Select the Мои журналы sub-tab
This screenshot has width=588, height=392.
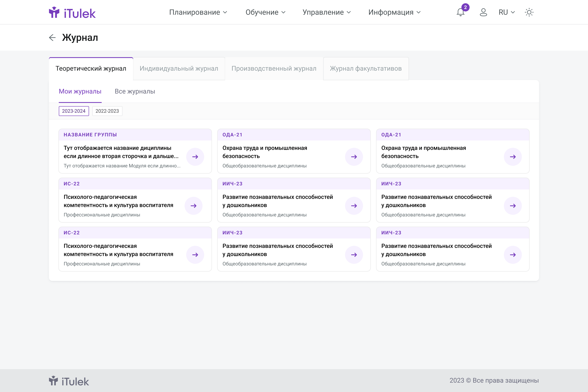(x=80, y=91)
